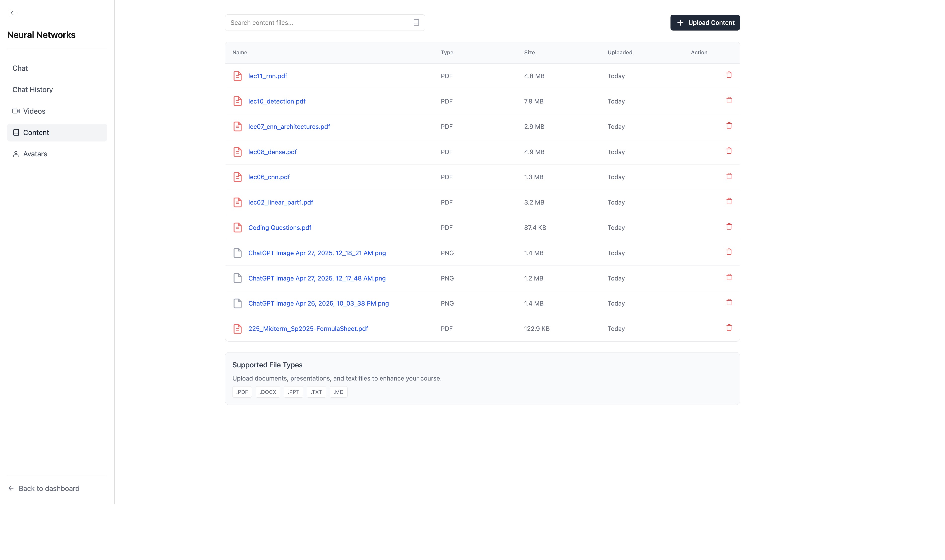Delete lec11_rnn.pdf with trash icon
The width and height of the screenshot is (945, 560).
(729, 75)
